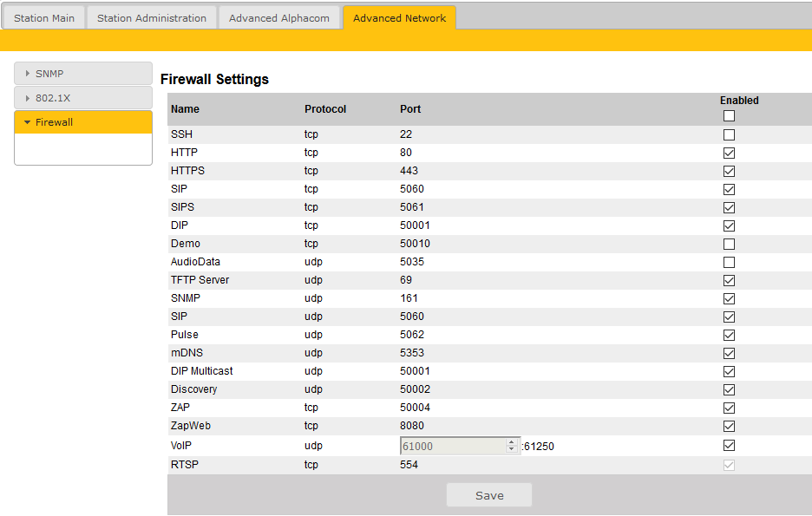Expand the 802.1X section
Screen dimensions: 812x516
coord(83,98)
